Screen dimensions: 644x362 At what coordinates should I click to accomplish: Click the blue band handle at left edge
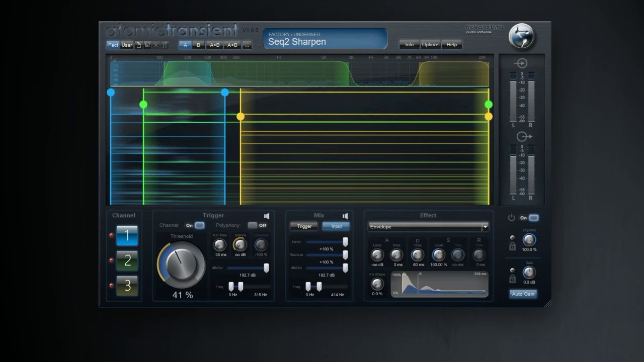coord(111,93)
